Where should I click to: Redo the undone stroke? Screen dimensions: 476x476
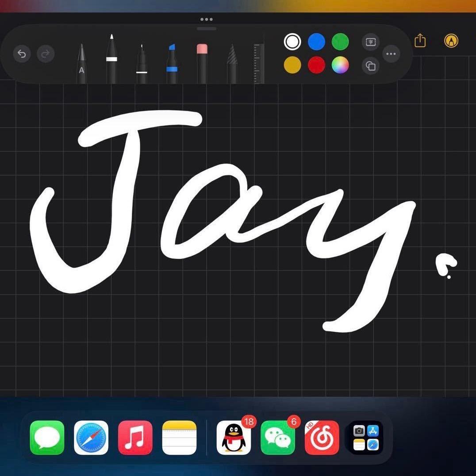click(x=45, y=54)
